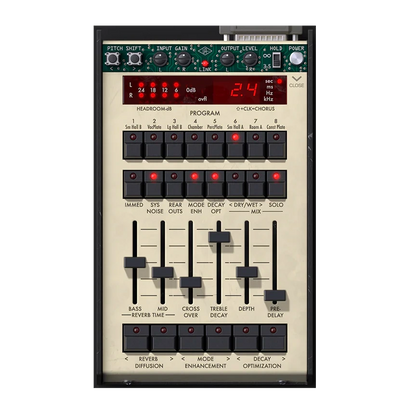The width and height of the screenshot is (416, 416).
Task: Toggle the MODE ENH button
Action: (x=195, y=184)
